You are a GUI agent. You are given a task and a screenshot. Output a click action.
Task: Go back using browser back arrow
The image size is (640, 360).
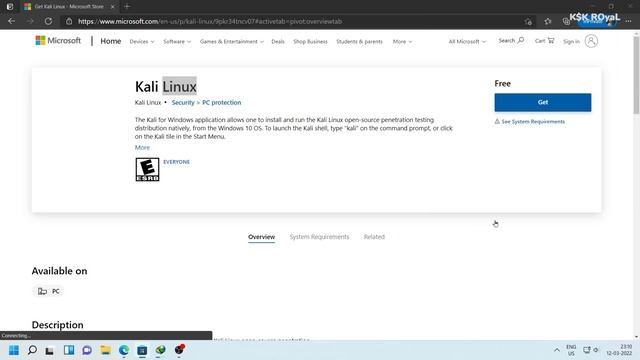pos(11,21)
